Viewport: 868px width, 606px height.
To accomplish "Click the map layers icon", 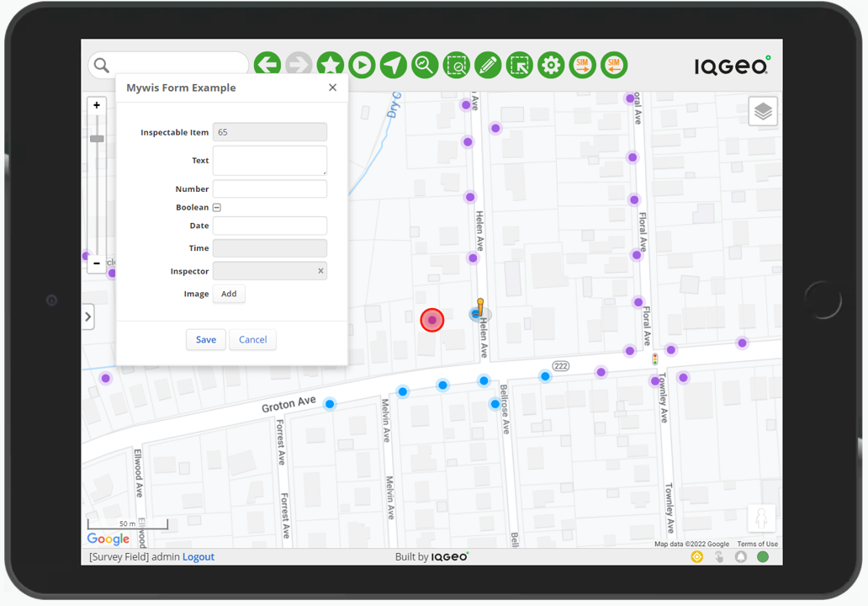I will [x=763, y=111].
